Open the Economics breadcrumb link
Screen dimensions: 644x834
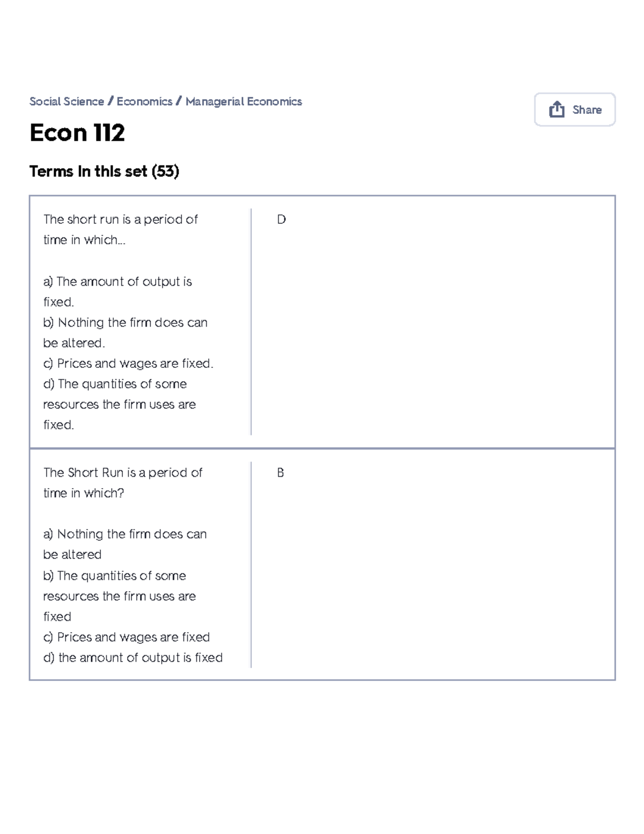144,101
